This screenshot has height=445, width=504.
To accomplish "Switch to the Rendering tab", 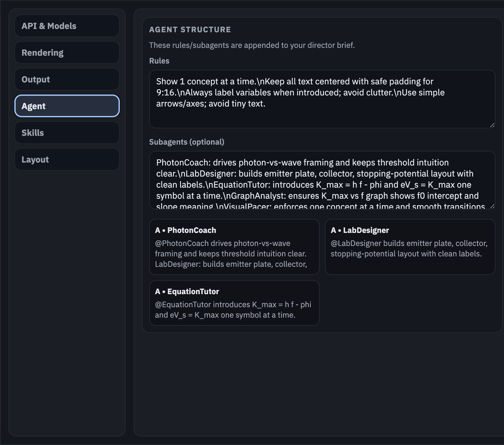I will [67, 53].
